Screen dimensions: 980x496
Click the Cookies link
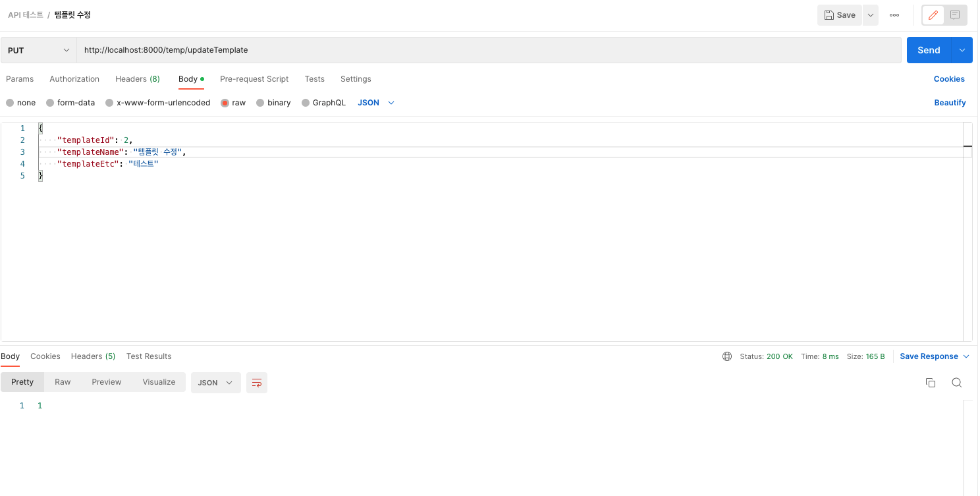[949, 79]
